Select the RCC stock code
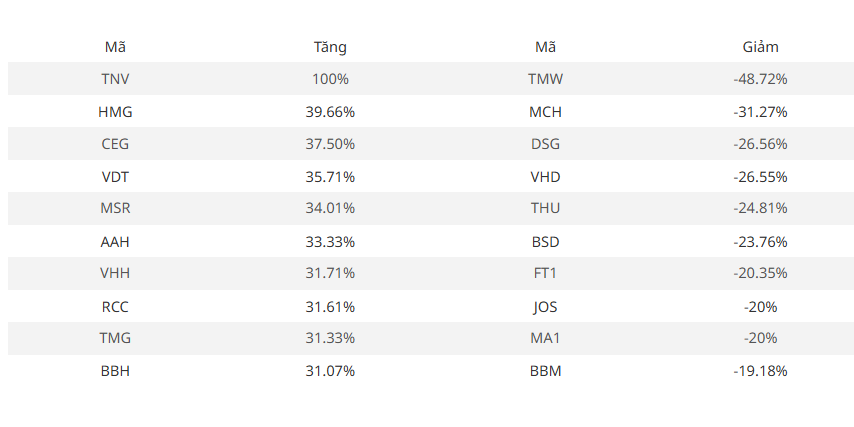This screenshot has height=427, width=854. [115, 307]
